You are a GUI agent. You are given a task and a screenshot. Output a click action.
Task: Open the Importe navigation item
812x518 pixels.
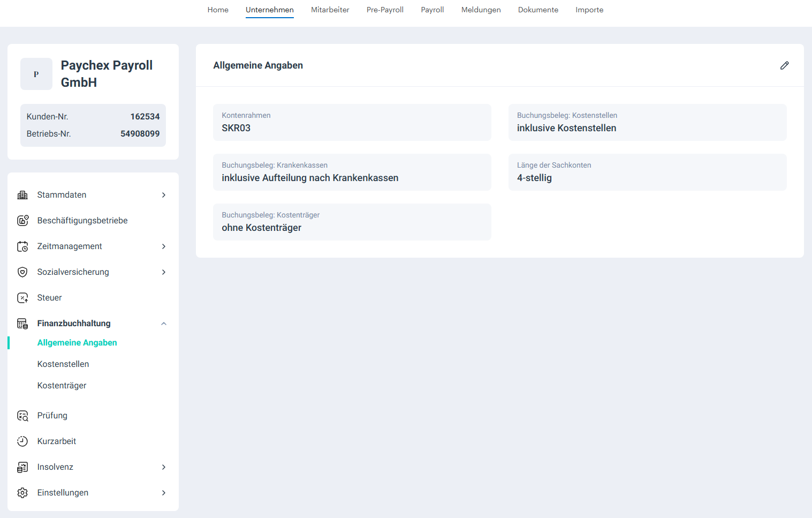tap(589, 10)
